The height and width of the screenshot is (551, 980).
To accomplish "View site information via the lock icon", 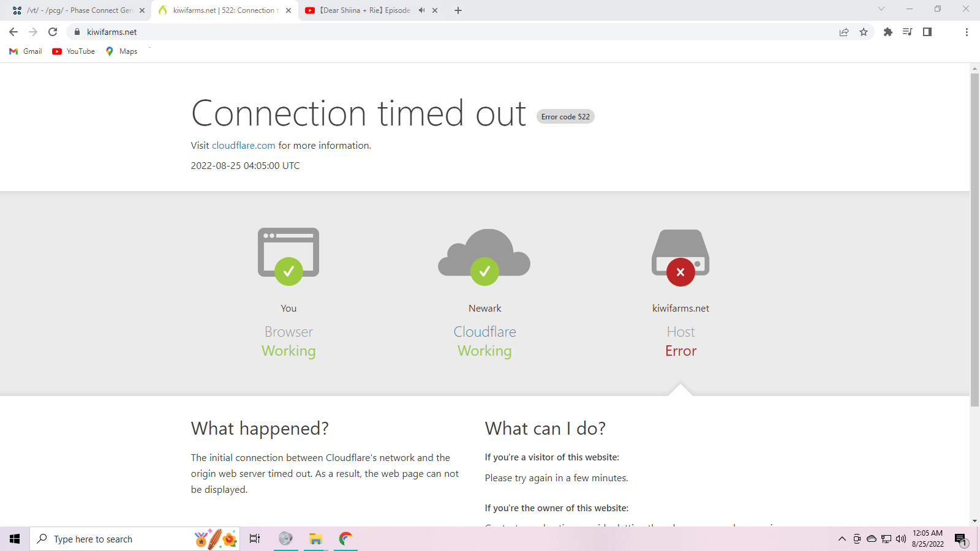I will 77,32.
